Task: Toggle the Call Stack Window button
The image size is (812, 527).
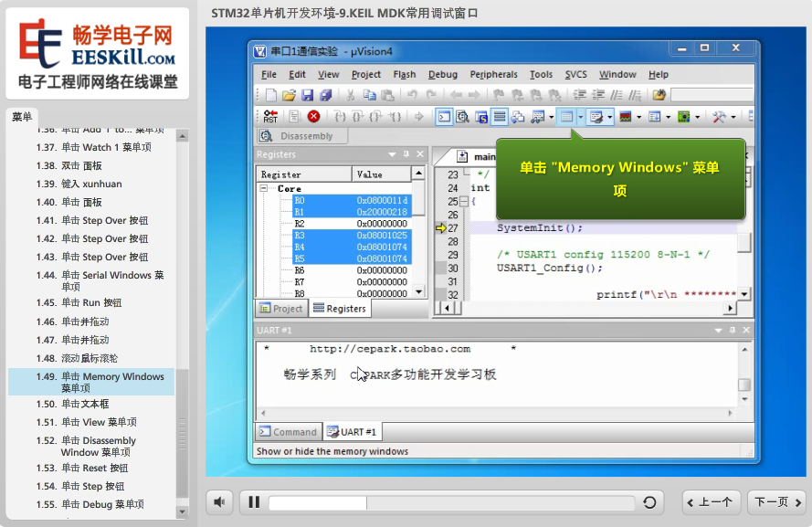Action: pyautogui.click(x=518, y=117)
